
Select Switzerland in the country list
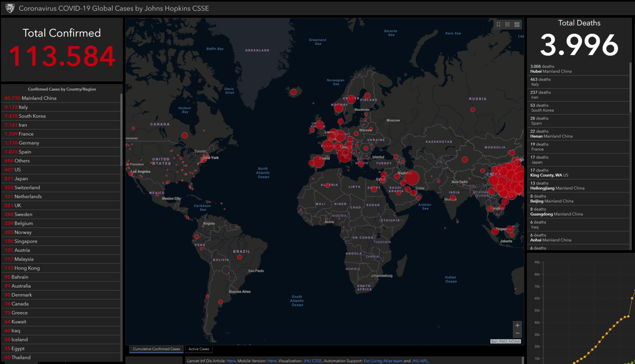(61, 187)
